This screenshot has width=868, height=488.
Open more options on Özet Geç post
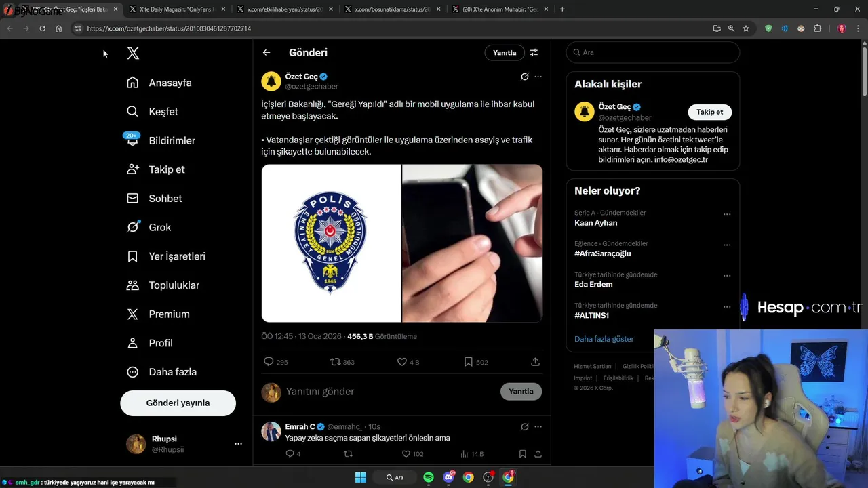click(x=538, y=77)
